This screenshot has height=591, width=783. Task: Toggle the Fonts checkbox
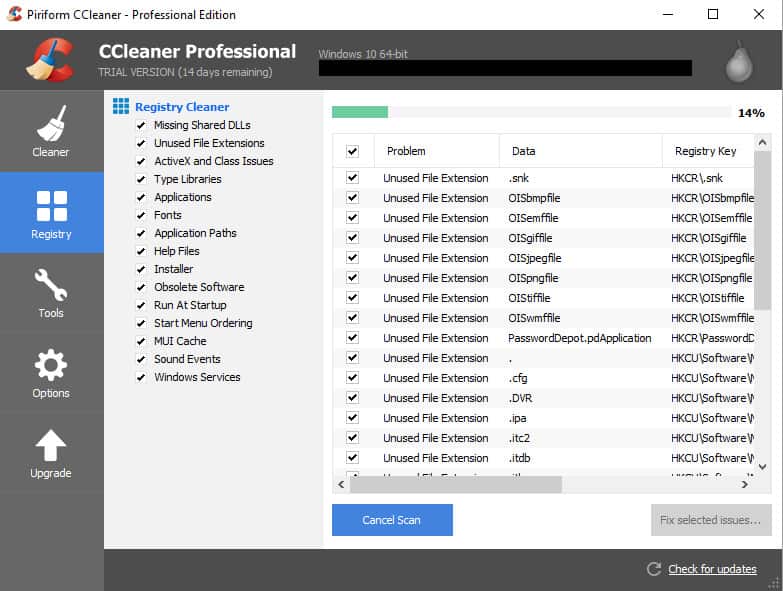tap(141, 215)
